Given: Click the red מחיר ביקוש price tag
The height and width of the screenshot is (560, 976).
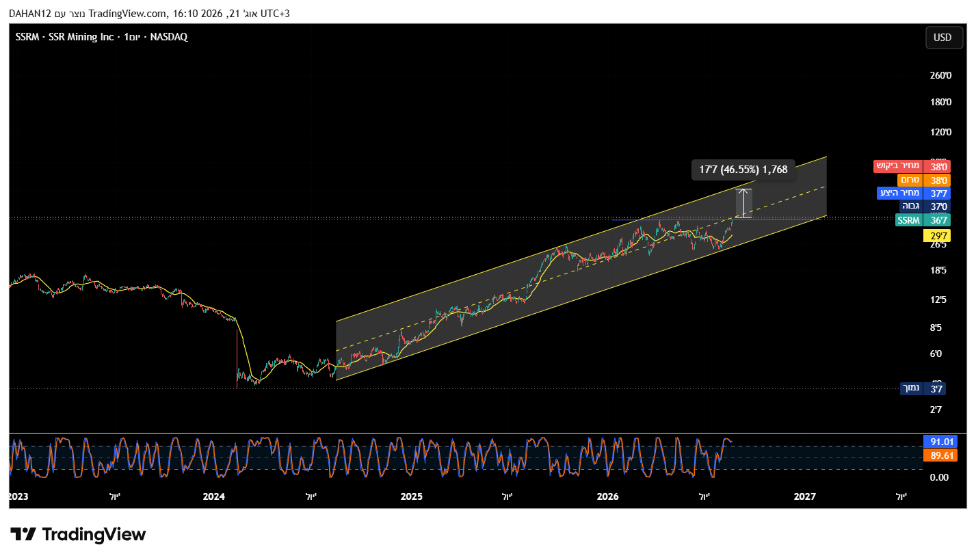Looking at the screenshot, I should click(911, 166).
